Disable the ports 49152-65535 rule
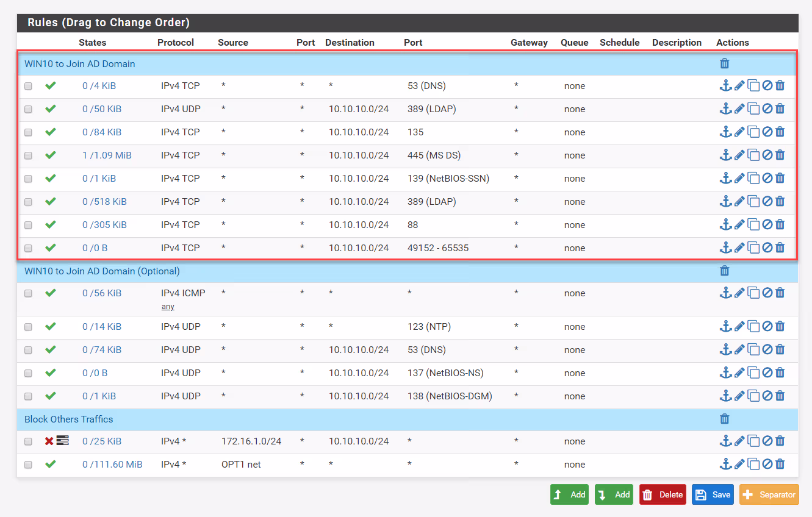The height and width of the screenshot is (517, 812). [x=767, y=248]
